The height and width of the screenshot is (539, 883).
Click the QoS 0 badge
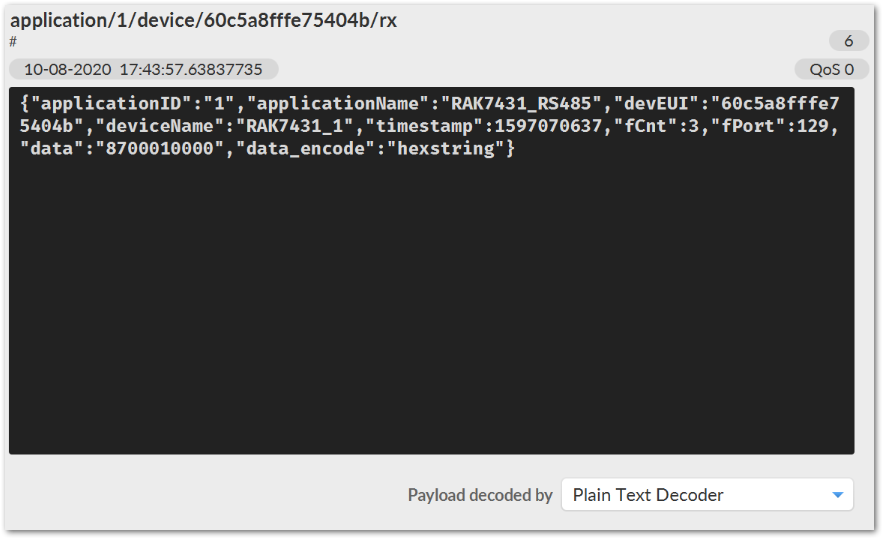point(831,69)
